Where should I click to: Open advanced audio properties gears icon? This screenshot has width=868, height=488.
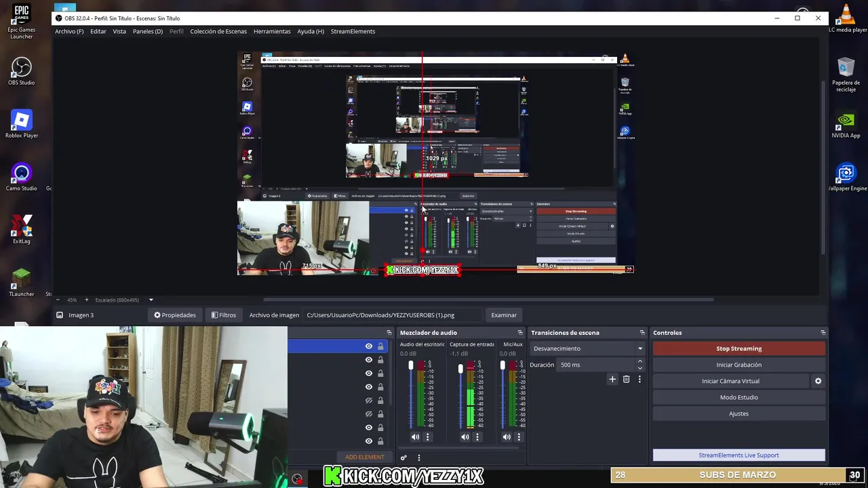(403, 457)
